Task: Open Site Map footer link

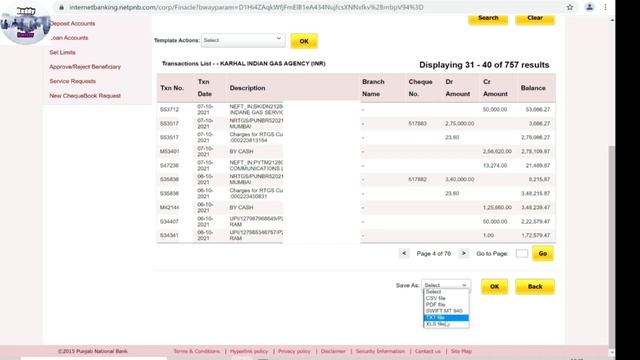Action: pyautogui.click(x=461, y=351)
